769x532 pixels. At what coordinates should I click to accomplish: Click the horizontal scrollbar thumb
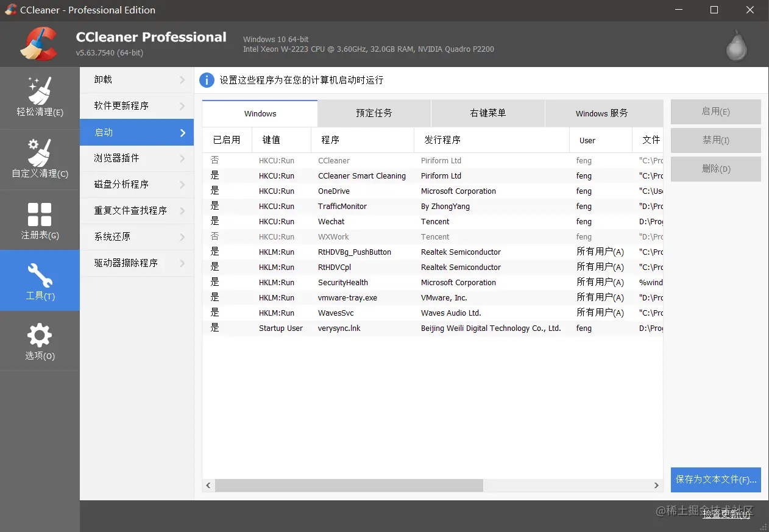[x=349, y=486]
